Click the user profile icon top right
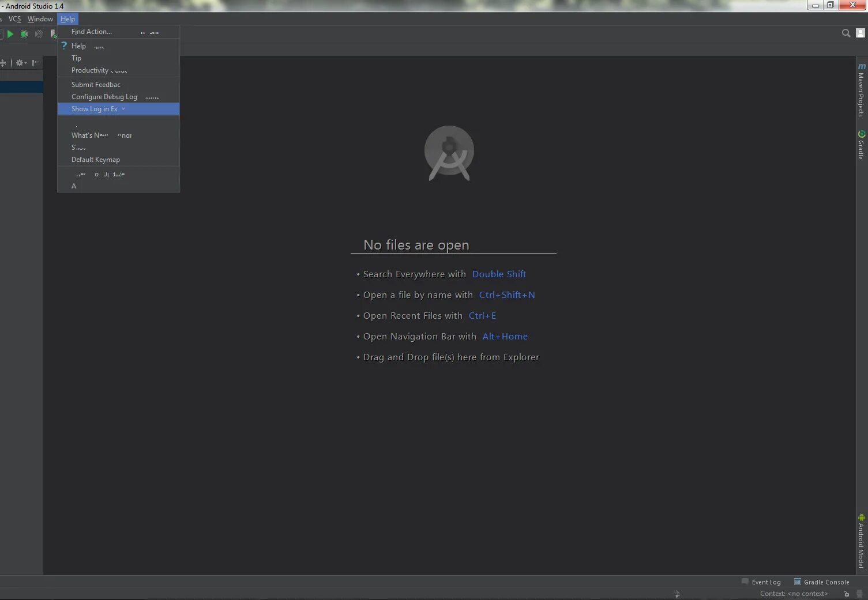Image resolution: width=868 pixels, height=600 pixels. pos(860,33)
